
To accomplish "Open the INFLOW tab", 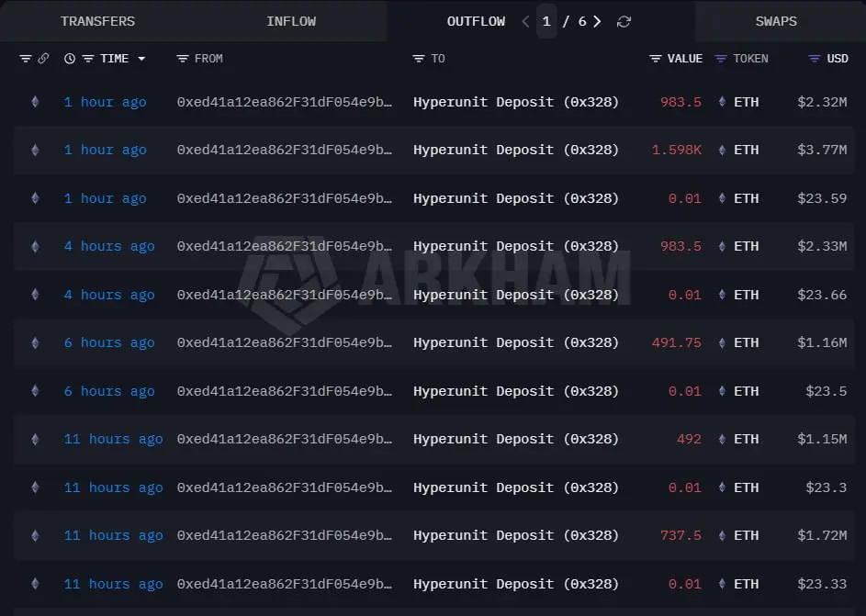I will [x=291, y=21].
